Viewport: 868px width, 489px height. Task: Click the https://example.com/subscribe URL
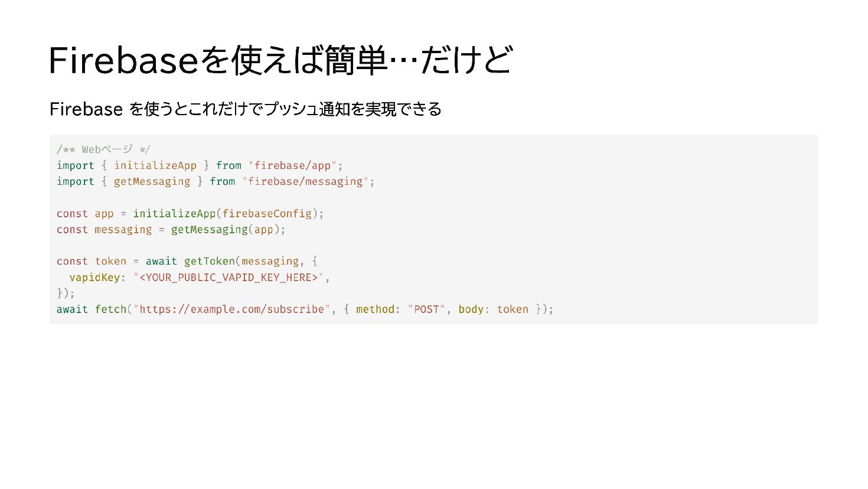pos(232,309)
